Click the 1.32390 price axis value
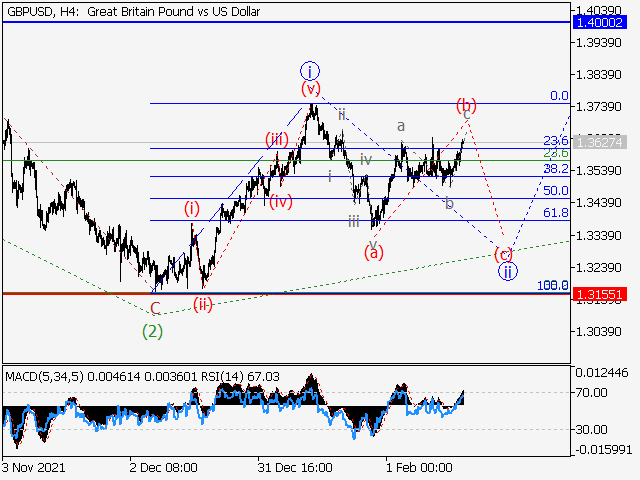Screen dimensions: 640x480 (598, 268)
